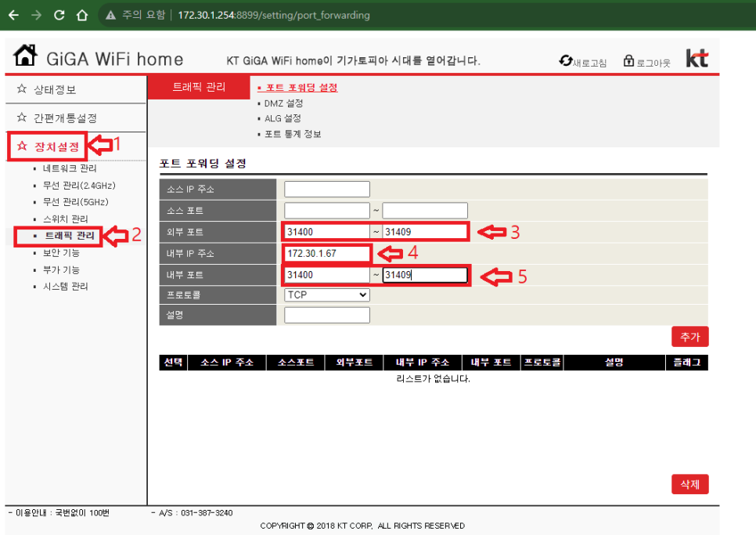
Task: Click the 플래그 table header
Action: point(687,363)
